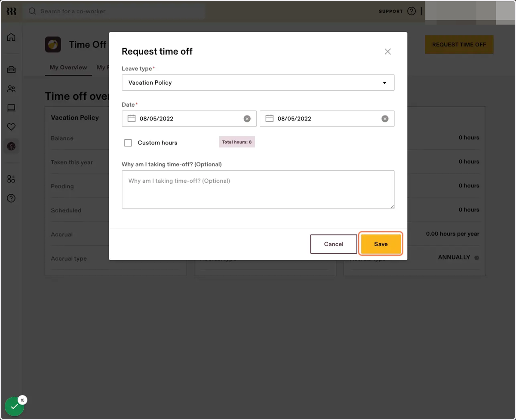Open the end date calendar picker
Screen dimensions: 516x420
click(x=270, y=118)
